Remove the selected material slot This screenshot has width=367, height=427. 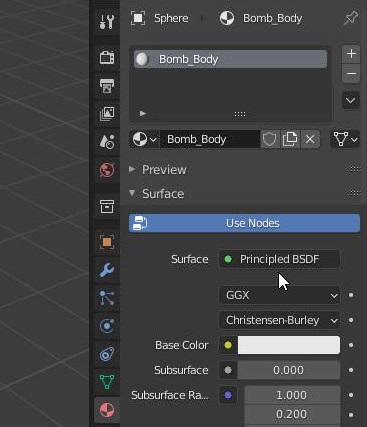[351, 73]
